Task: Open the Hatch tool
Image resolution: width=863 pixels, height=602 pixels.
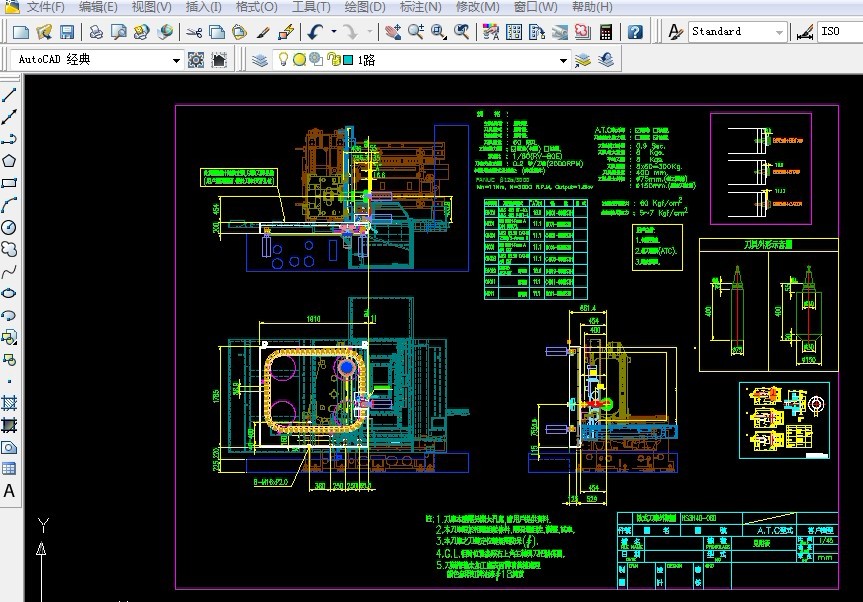Action: coord(11,404)
